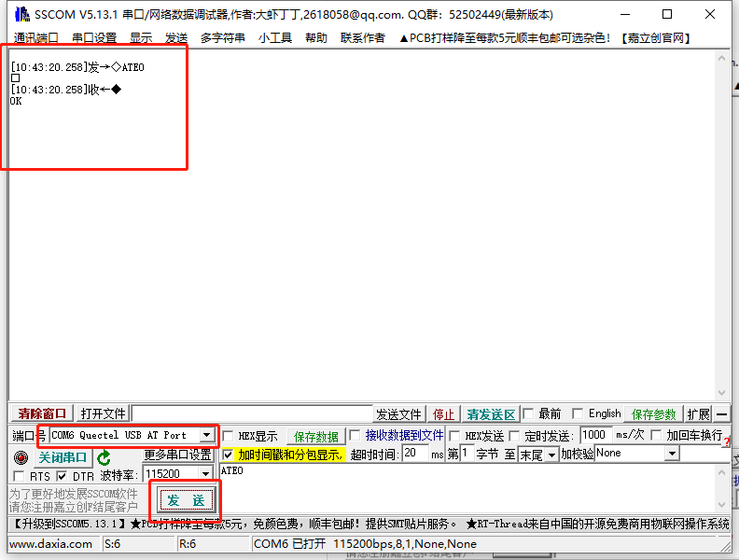This screenshot has height=560, width=739.
Task: Click the 扩展 button
Action: click(x=699, y=414)
